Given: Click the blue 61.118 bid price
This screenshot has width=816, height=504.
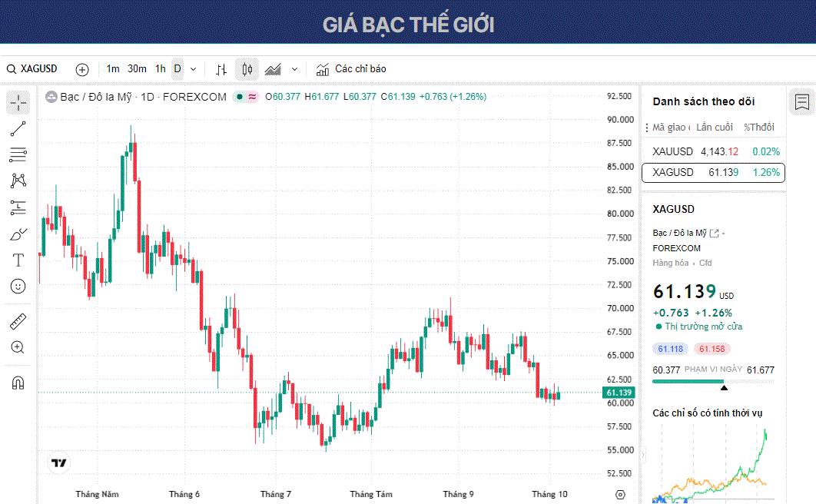Looking at the screenshot, I should [670, 349].
